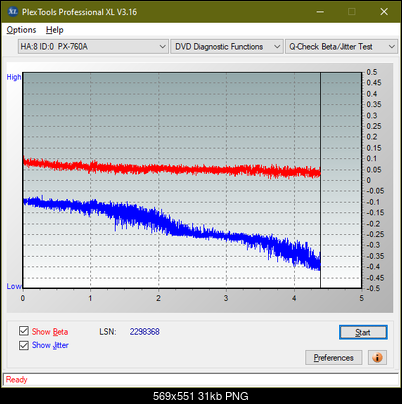Viewport: 402px width, 404px height.
Task: Open the Help menu
Action: 55,30
